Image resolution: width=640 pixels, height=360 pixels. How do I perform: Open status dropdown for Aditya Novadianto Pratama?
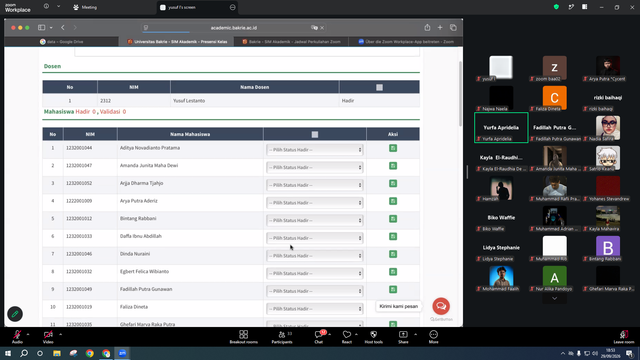point(314,150)
